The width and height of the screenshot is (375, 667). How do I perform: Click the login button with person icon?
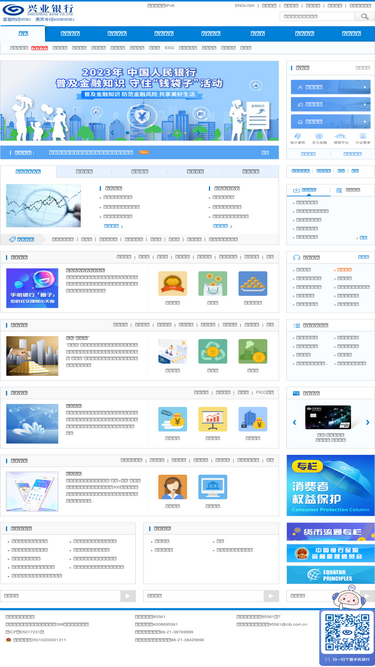click(x=330, y=87)
